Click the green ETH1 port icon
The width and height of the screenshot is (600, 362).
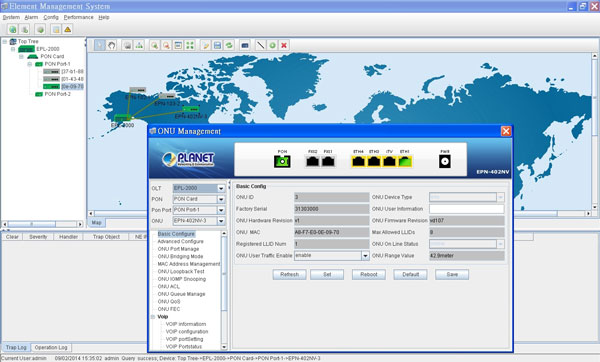coord(405,161)
